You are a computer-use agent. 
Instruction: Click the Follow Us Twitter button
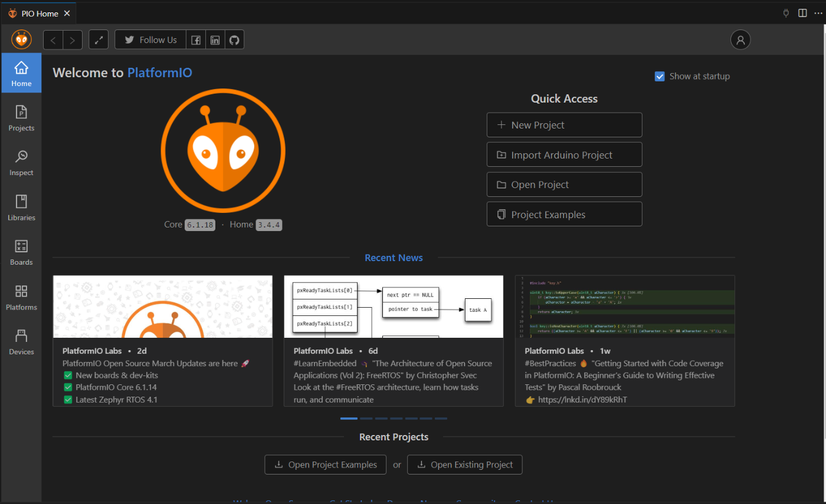point(150,40)
